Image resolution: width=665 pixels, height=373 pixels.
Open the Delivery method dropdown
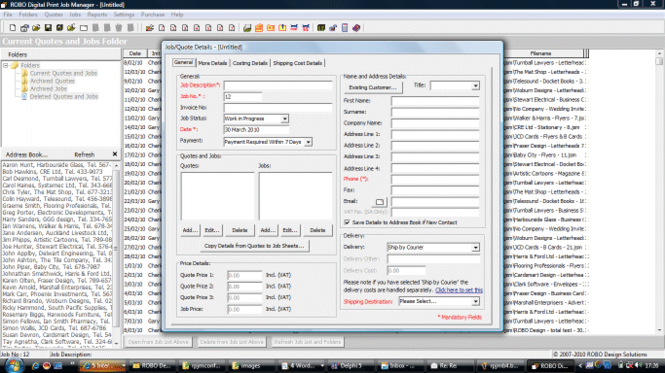(x=475, y=247)
